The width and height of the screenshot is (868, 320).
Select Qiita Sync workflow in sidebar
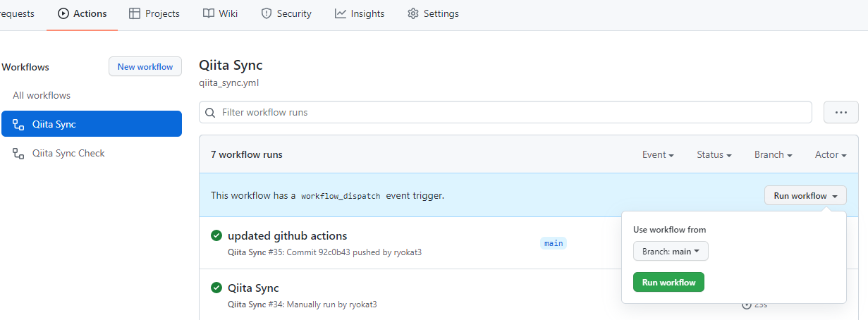tap(92, 124)
